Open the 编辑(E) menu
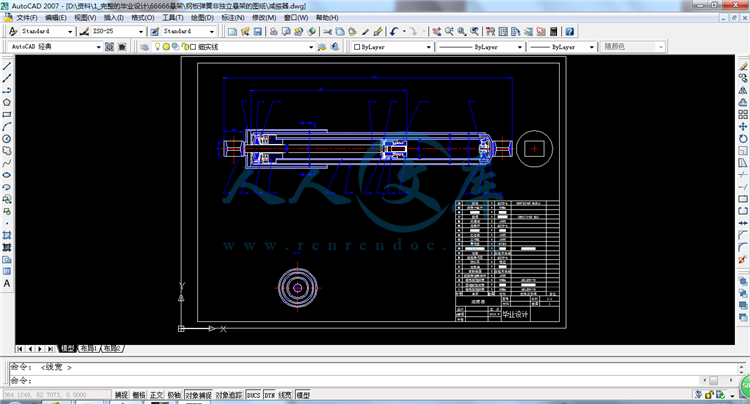The image size is (750, 404). [55, 18]
